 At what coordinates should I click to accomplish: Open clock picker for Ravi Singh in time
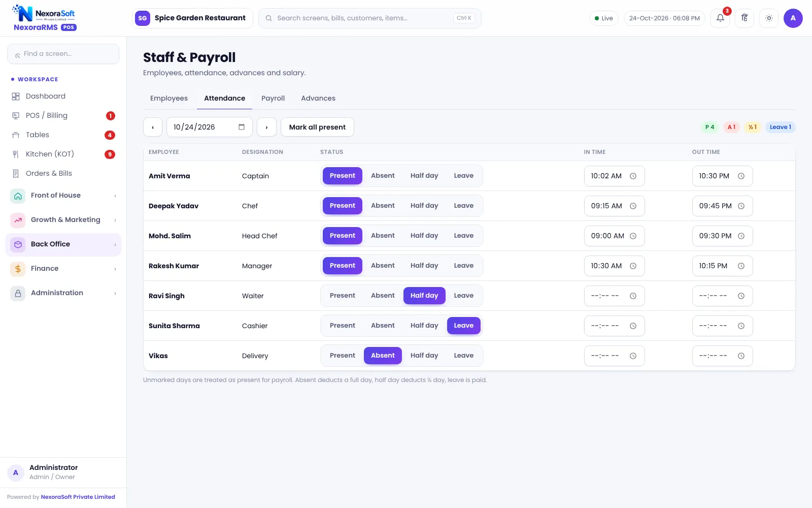[x=633, y=296]
